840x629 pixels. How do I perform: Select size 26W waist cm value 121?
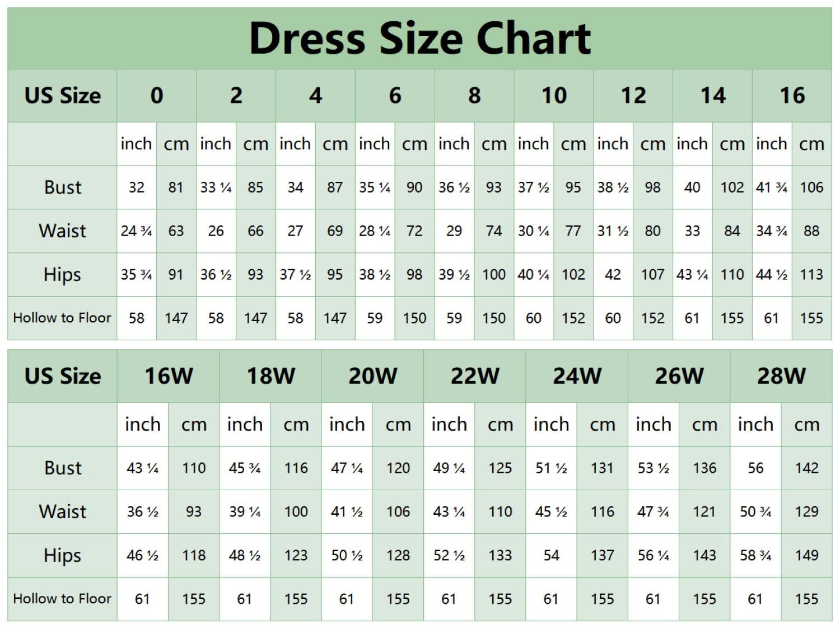pos(704,511)
